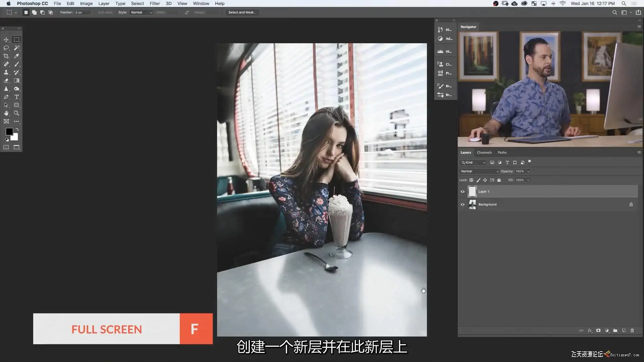The image size is (644, 362).
Task: Open the marquee Style dropdown
Action: pos(141,12)
